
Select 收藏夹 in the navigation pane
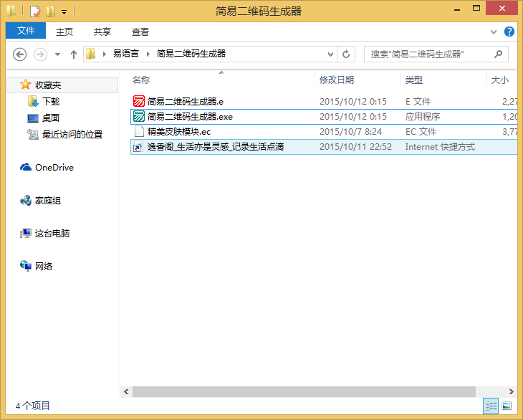[x=63, y=85]
